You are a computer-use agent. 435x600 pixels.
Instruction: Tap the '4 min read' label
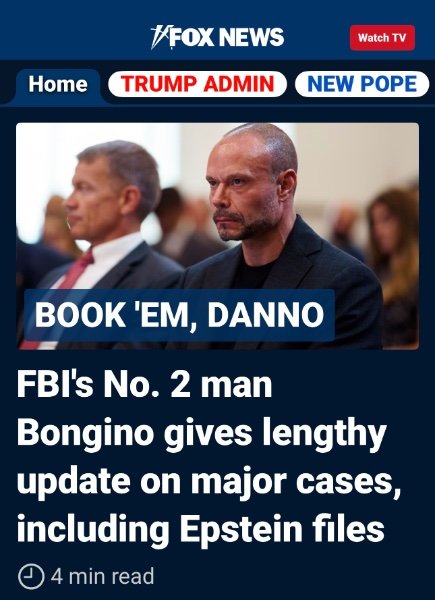103,576
